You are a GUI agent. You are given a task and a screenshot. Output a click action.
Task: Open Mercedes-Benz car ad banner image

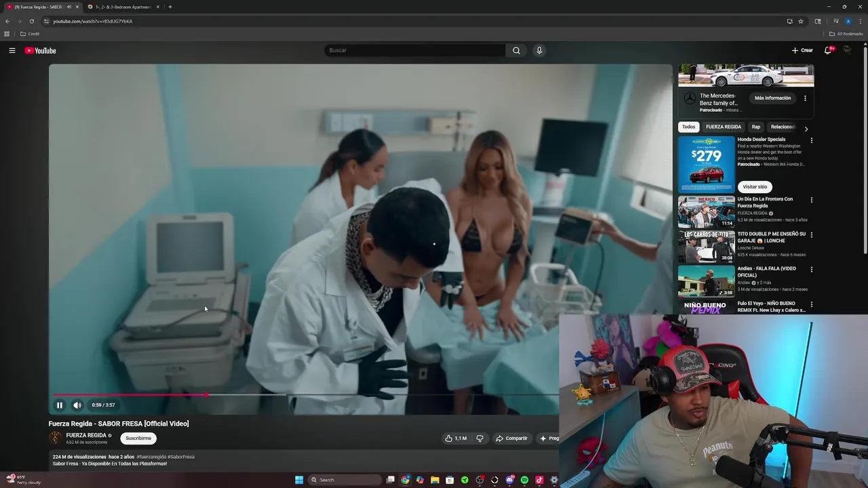point(746,75)
